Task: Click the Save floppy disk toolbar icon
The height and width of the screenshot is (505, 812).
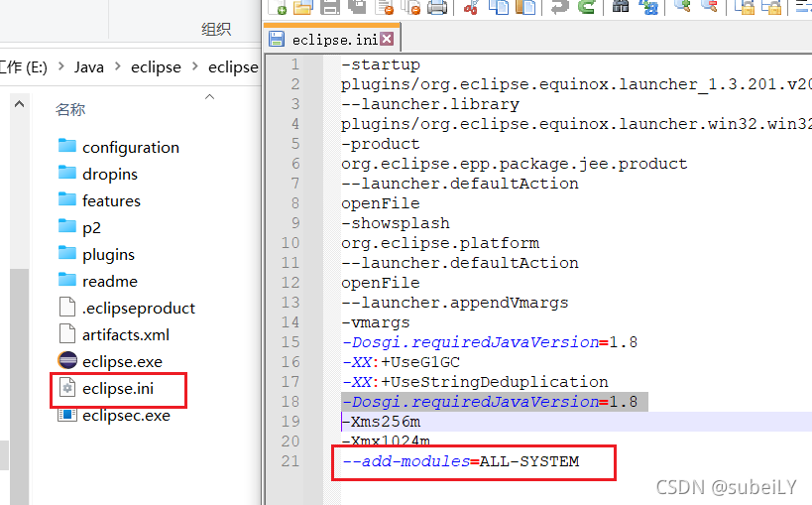Action: click(330, 7)
